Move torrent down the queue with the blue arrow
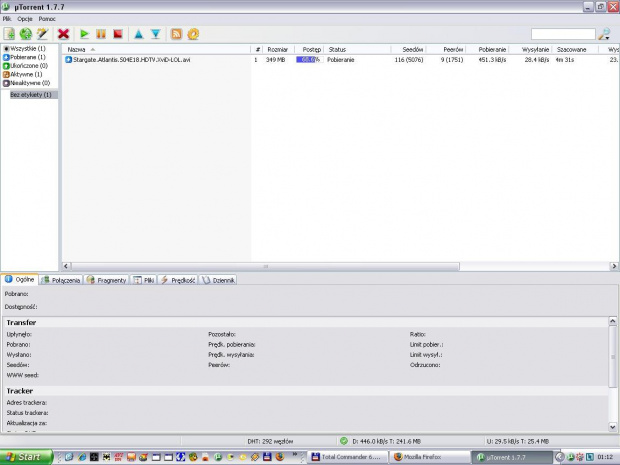Viewport: 620px width, 465px height. point(155,34)
